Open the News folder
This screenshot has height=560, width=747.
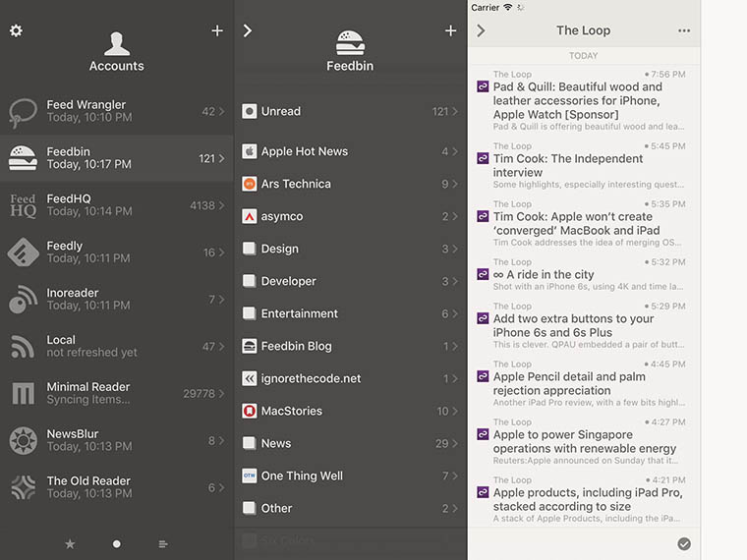pyautogui.click(x=350, y=443)
